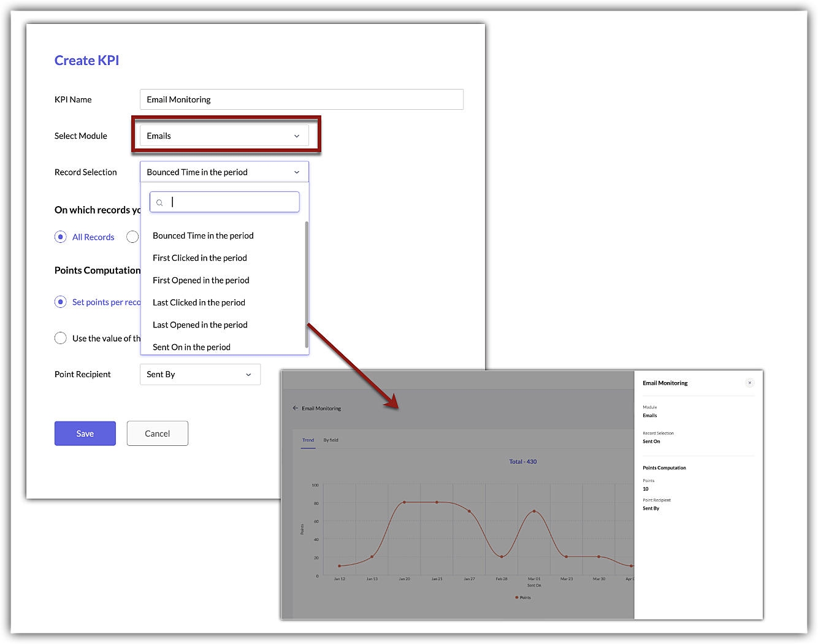Switch to the Trend tab
This screenshot has height=644, width=818.
tap(308, 440)
